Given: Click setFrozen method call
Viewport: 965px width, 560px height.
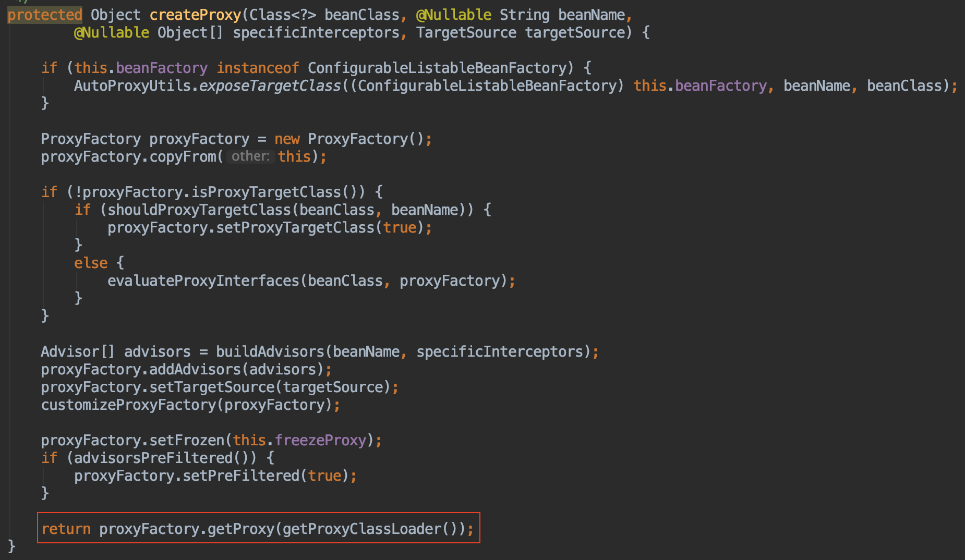Looking at the screenshot, I should click(187, 441).
